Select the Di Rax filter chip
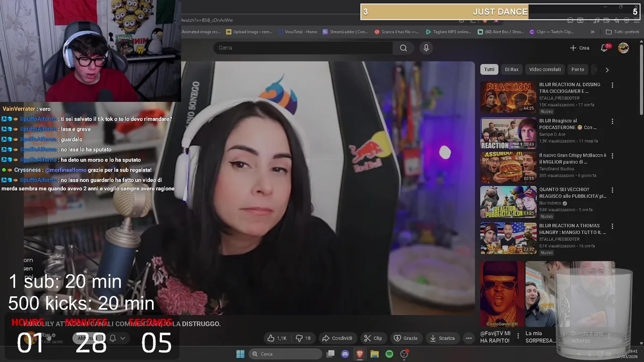The image size is (644, 362). pos(512,69)
